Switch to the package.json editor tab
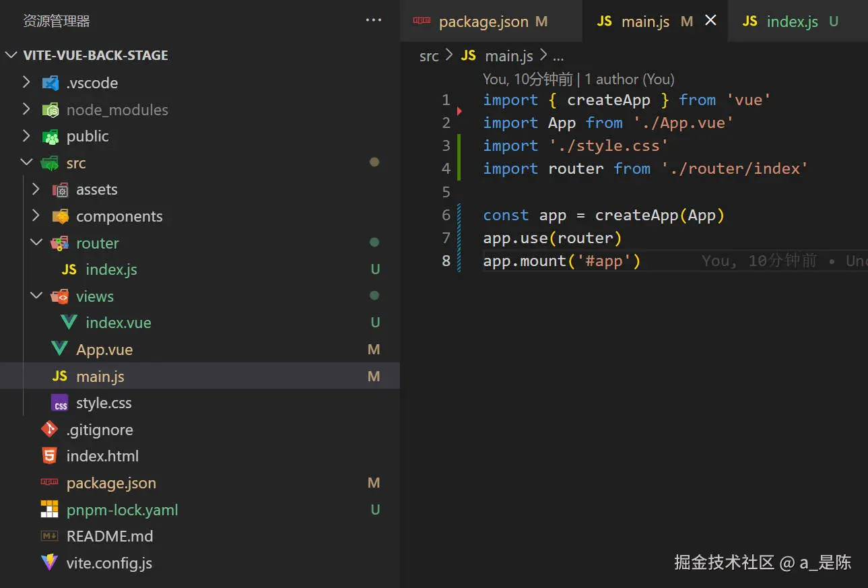Image resolution: width=868 pixels, height=588 pixels. pos(483,22)
